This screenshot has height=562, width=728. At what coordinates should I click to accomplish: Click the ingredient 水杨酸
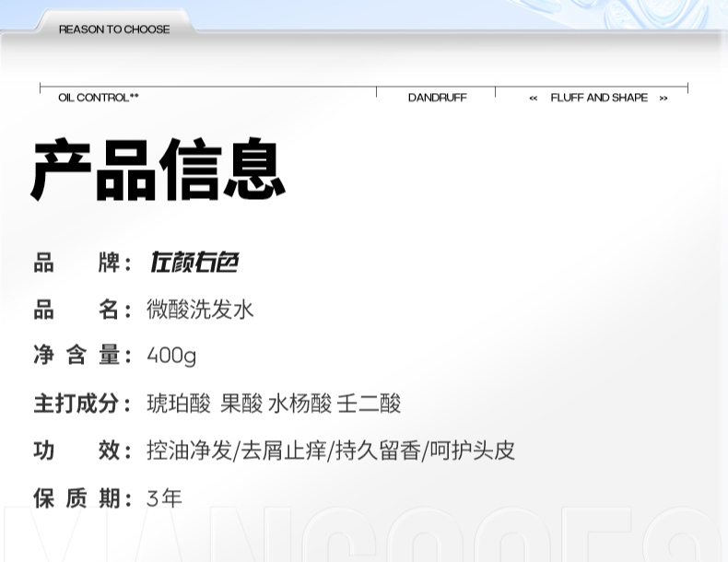300,403
